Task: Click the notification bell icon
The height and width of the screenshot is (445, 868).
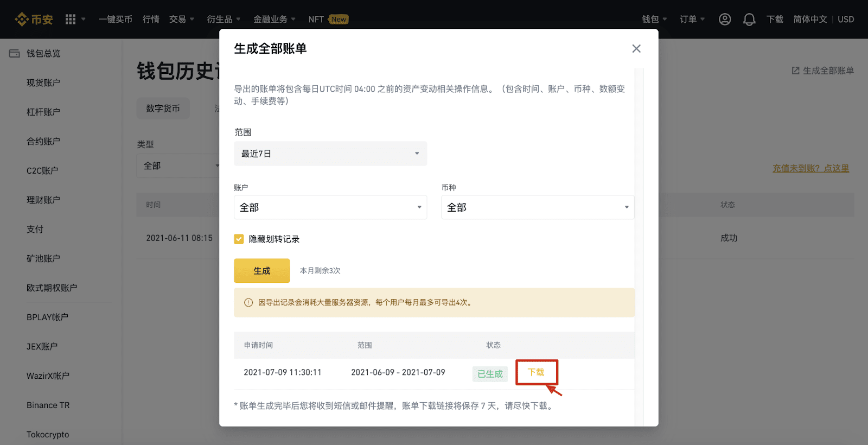Action: tap(749, 20)
